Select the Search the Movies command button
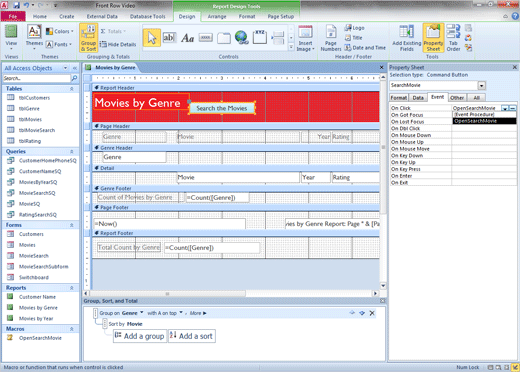The height and width of the screenshot is (372, 520). point(222,108)
